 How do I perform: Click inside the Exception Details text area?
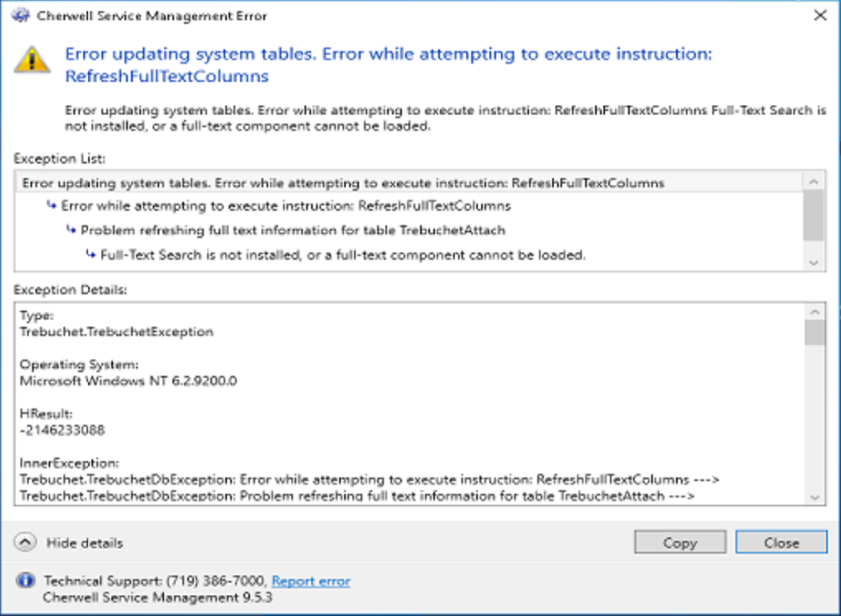coord(404,403)
